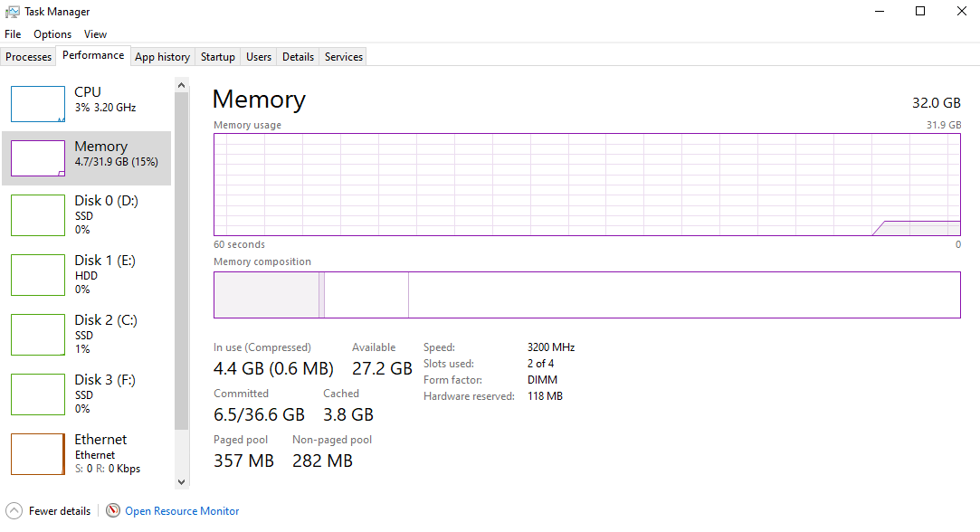
Task: Open Disk 0 (D:) performance graph
Action: [38, 214]
